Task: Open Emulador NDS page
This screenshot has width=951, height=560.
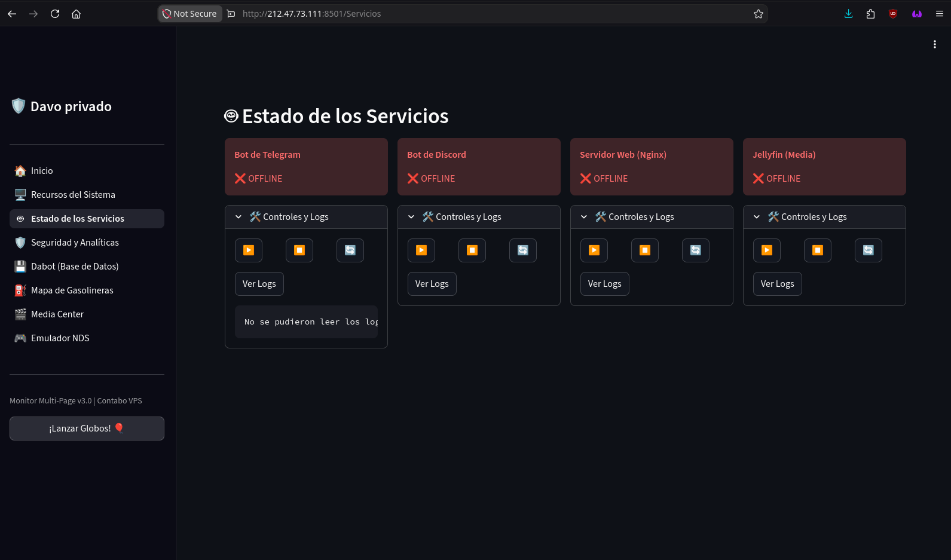Action: tap(87, 338)
